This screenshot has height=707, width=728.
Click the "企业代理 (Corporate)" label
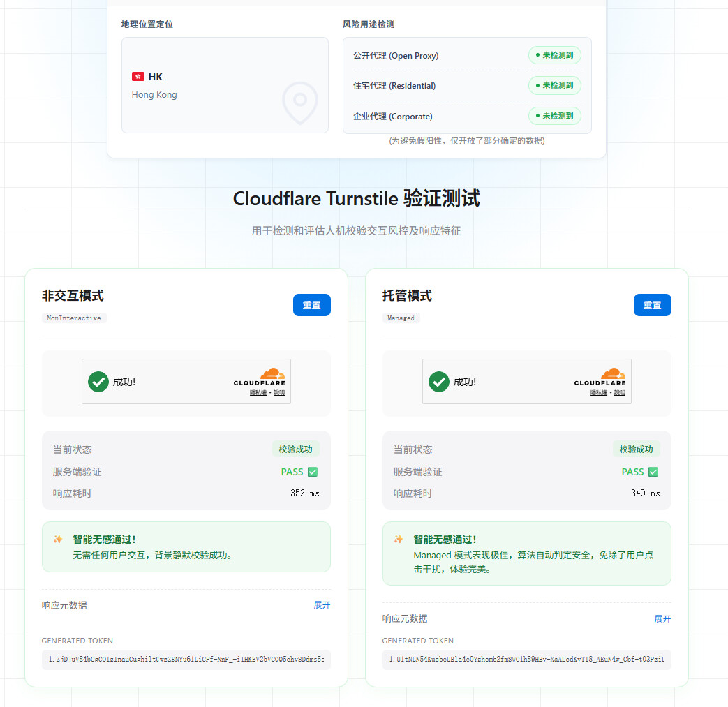[x=393, y=117]
